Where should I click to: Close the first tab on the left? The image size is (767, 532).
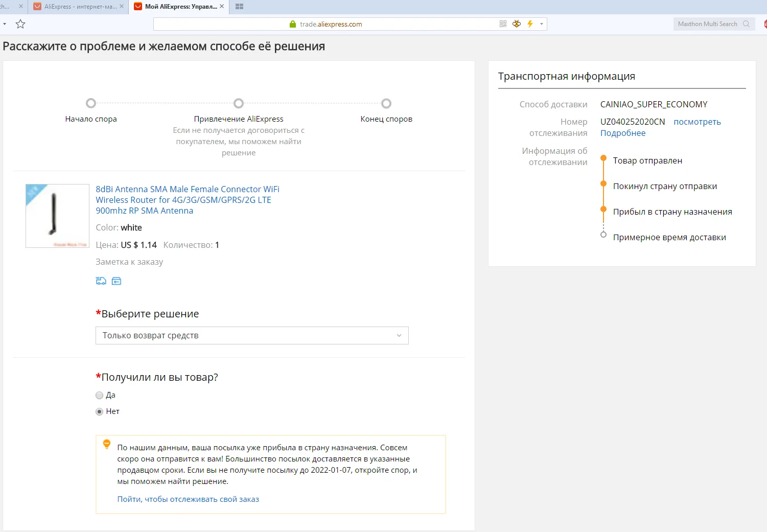(x=20, y=7)
